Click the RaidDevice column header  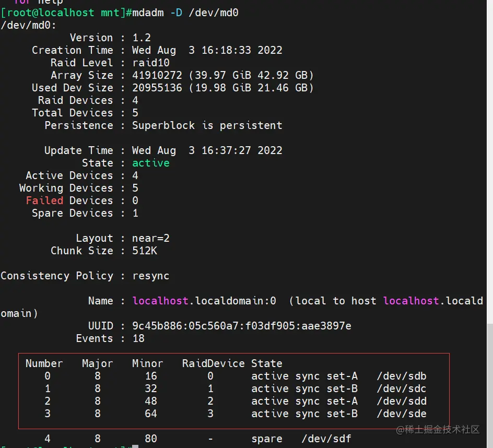[213, 363]
